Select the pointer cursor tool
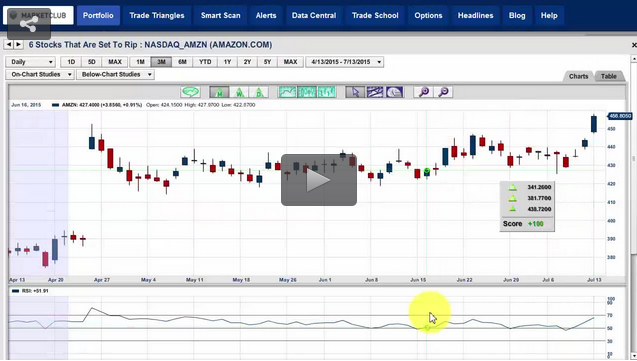This screenshot has width=637, height=361. point(355,92)
